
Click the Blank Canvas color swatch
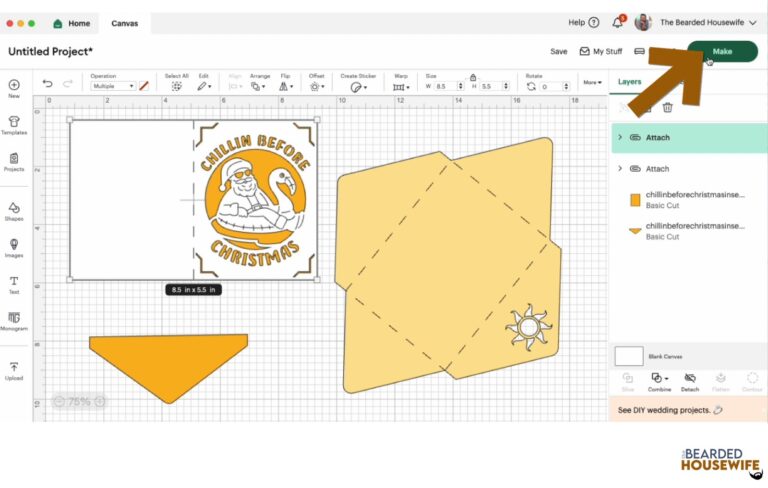pos(629,356)
